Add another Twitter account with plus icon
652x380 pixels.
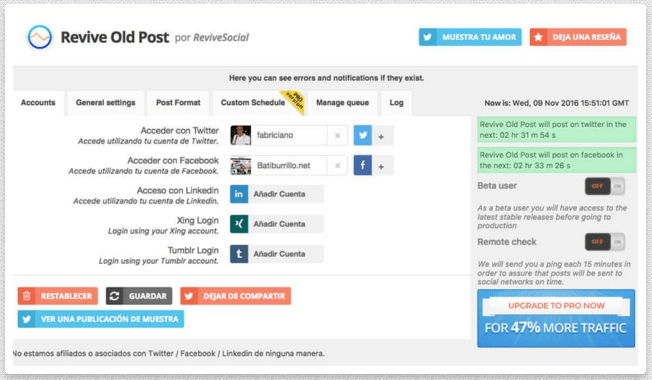381,136
